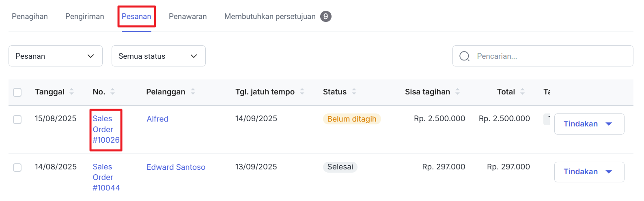Screen dimensions: 644x201
Task: Check the row for Sales Order #10044
Action: 17,167
